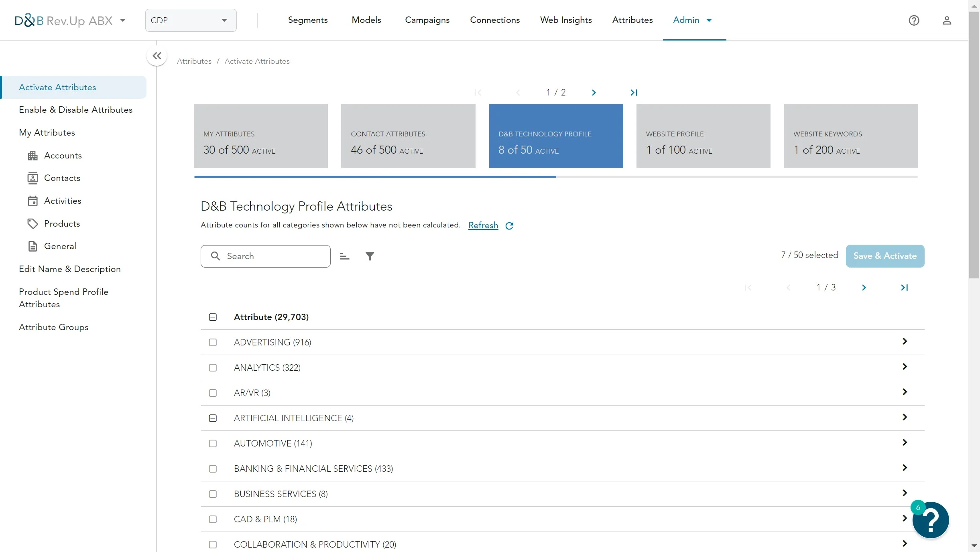Image resolution: width=980 pixels, height=552 pixels.
Task: Open the Attributes tab in top nav
Action: pyautogui.click(x=632, y=20)
